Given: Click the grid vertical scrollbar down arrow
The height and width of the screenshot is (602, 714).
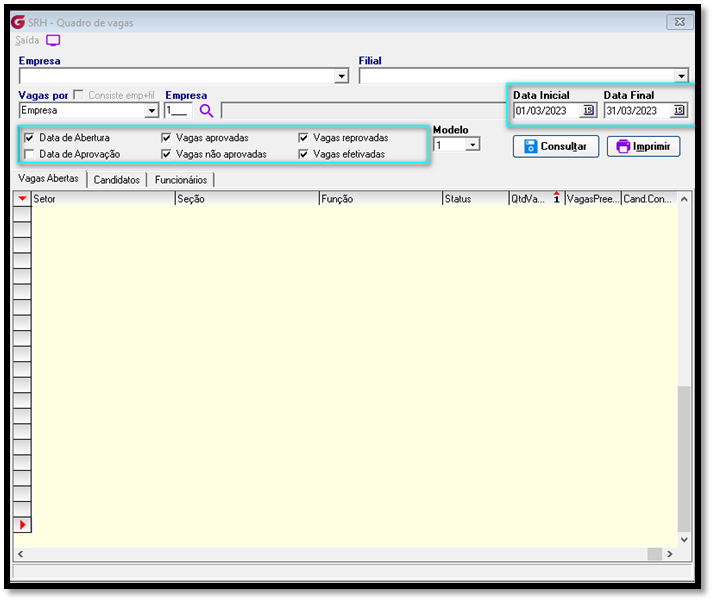Looking at the screenshot, I should coord(684,539).
